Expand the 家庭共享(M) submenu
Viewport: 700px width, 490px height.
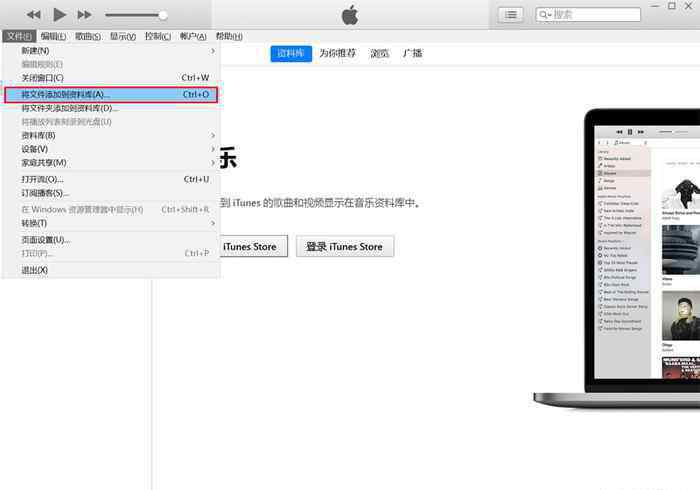tap(111, 163)
